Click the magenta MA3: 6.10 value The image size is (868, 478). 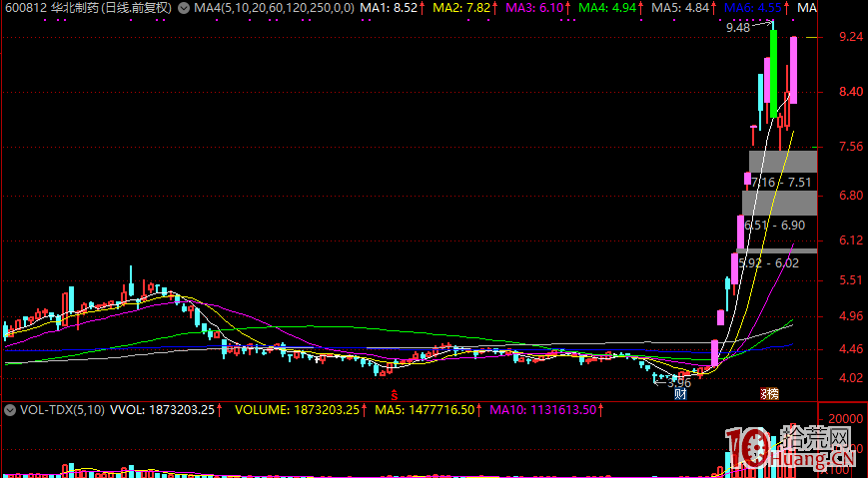(534, 8)
